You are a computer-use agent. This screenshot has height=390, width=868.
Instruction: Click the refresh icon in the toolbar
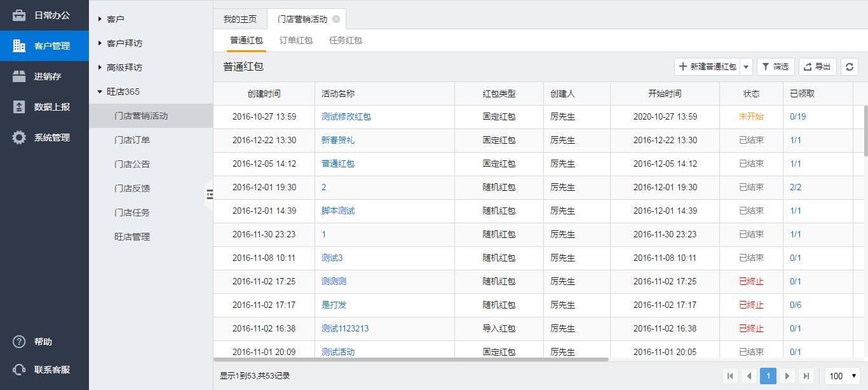click(849, 67)
